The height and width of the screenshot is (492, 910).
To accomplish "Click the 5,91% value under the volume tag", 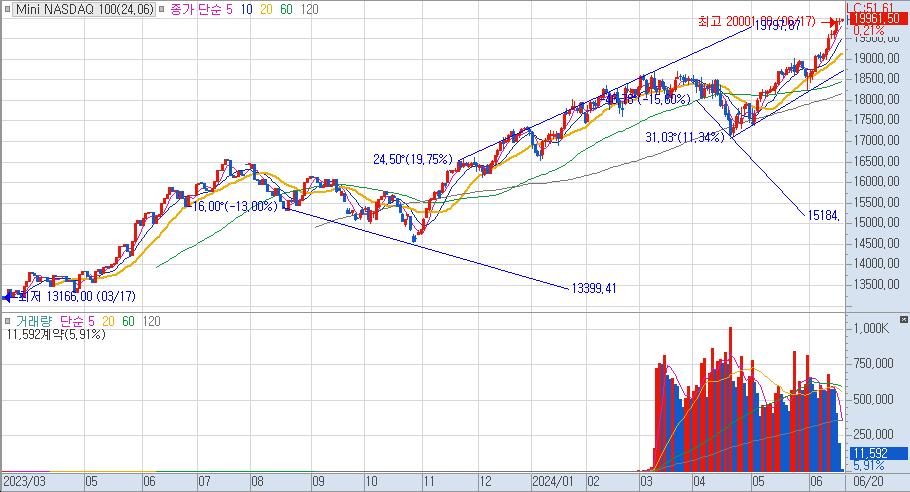I will point(869,465).
